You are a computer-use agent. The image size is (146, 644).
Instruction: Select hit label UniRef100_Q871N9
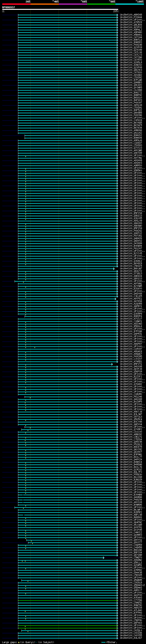[131, 555]
